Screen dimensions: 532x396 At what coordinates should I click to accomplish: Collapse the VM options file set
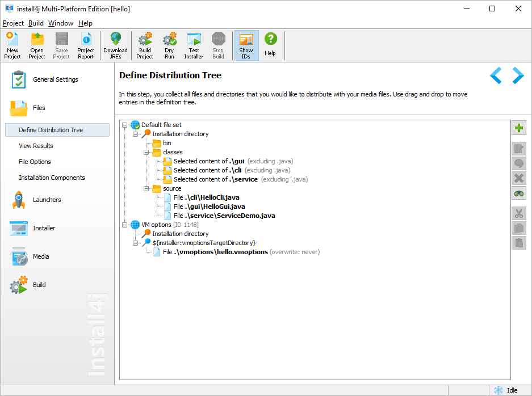point(125,225)
